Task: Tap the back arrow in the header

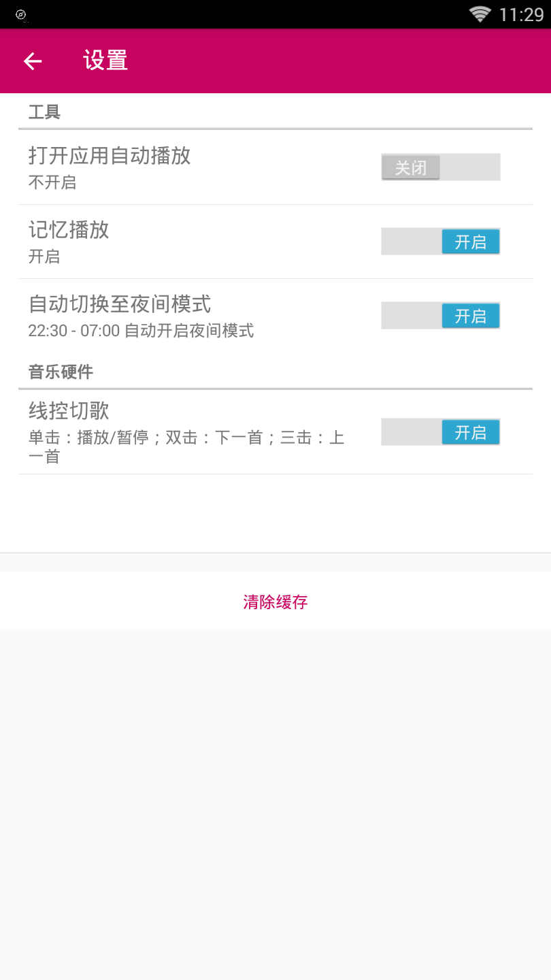Action: click(33, 61)
